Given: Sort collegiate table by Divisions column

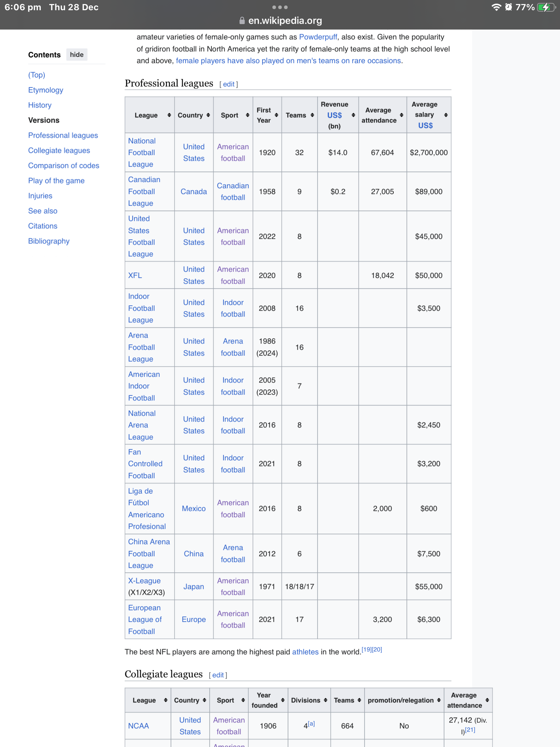Looking at the screenshot, I should pyautogui.click(x=326, y=700).
